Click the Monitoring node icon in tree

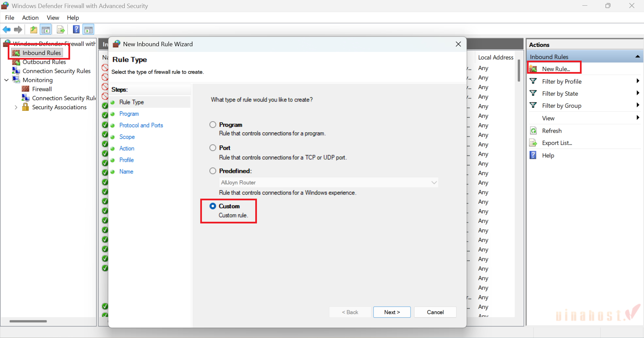point(16,80)
